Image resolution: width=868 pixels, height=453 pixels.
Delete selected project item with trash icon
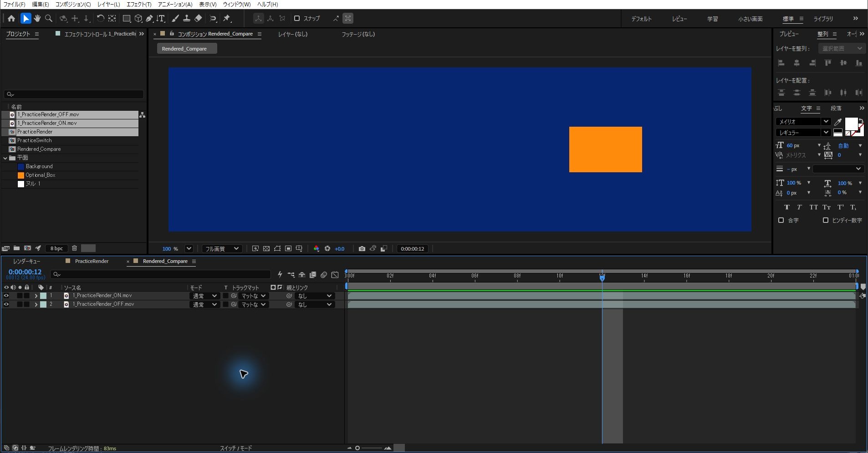point(74,248)
